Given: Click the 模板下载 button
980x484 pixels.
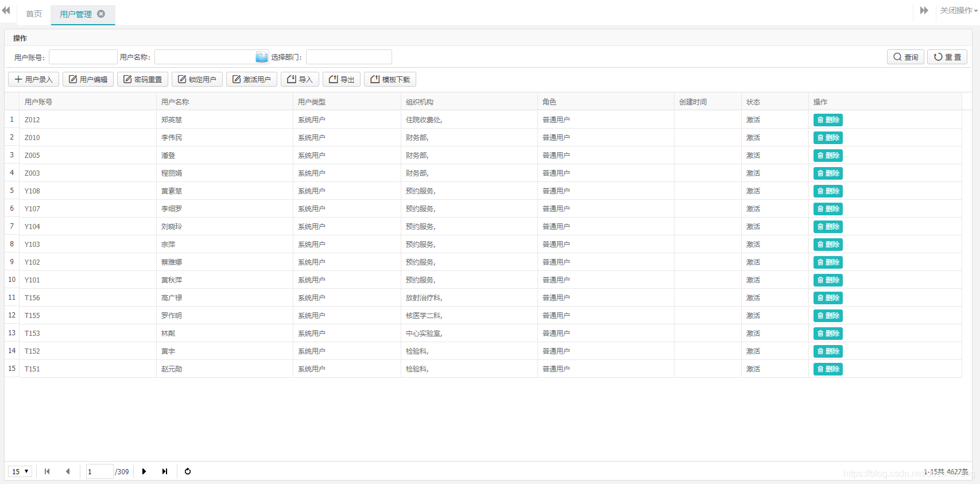Looking at the screenshot, I should (x=390, y=79).
